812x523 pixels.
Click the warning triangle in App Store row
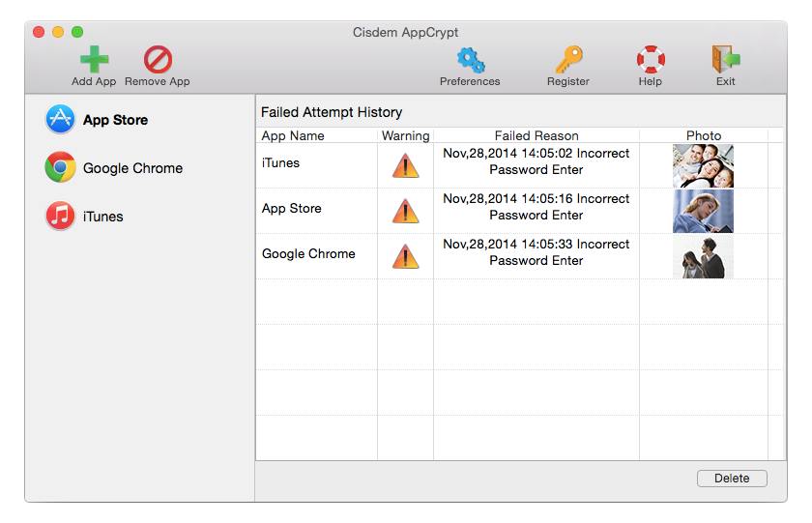coord(405,211)
